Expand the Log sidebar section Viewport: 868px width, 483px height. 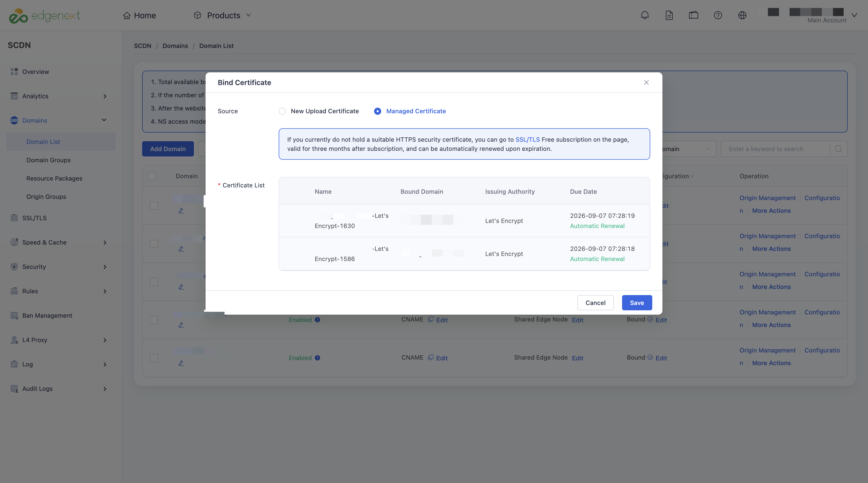click(x=105, y=364)
